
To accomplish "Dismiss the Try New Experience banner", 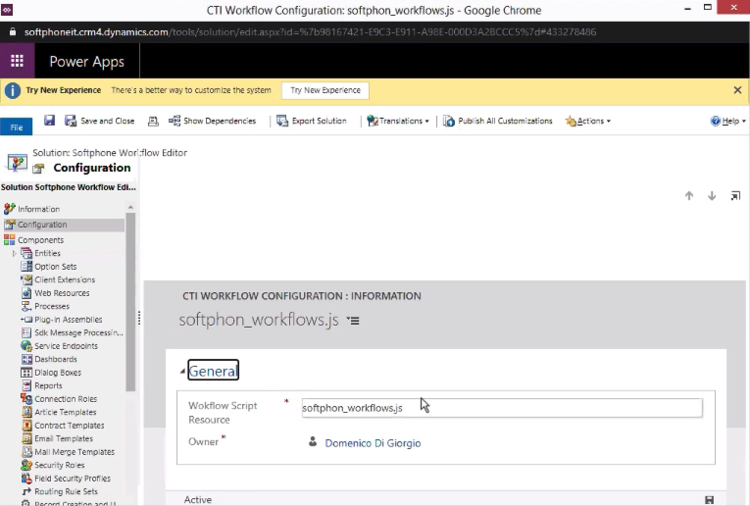I will point(738,90).
